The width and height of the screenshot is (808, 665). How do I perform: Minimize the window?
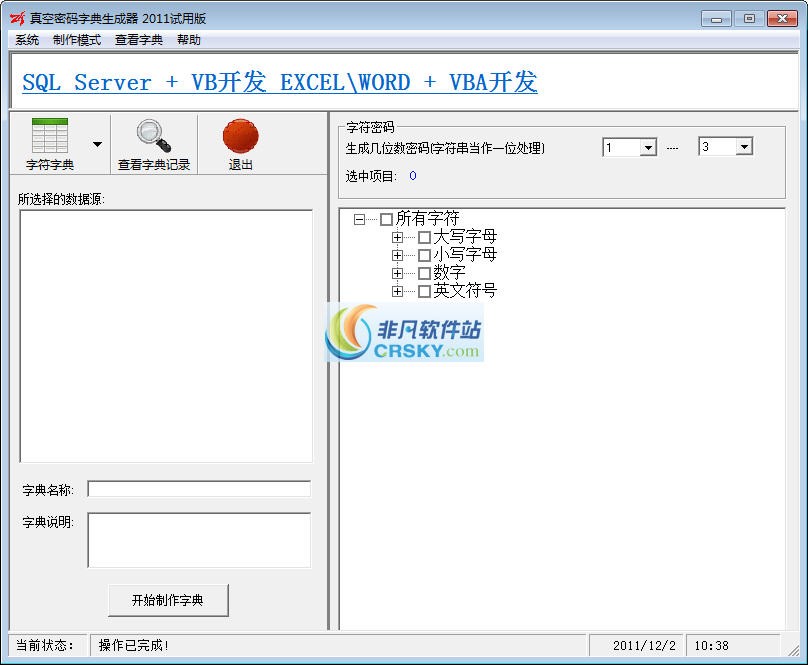click(716, 19)
